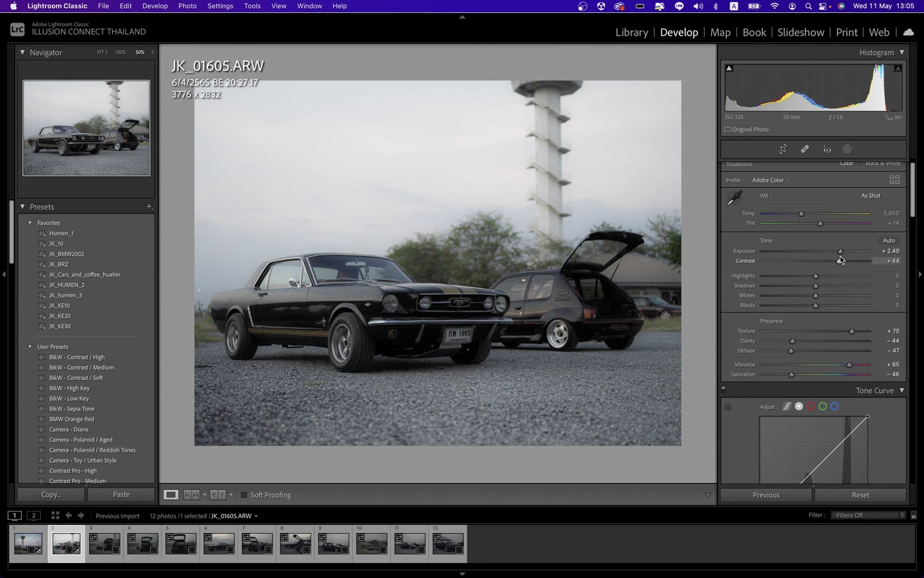This screenshot has width=924, height=578.
Task: Switch to Loupe view in toolbar
Action: click(x=171, y=495)
